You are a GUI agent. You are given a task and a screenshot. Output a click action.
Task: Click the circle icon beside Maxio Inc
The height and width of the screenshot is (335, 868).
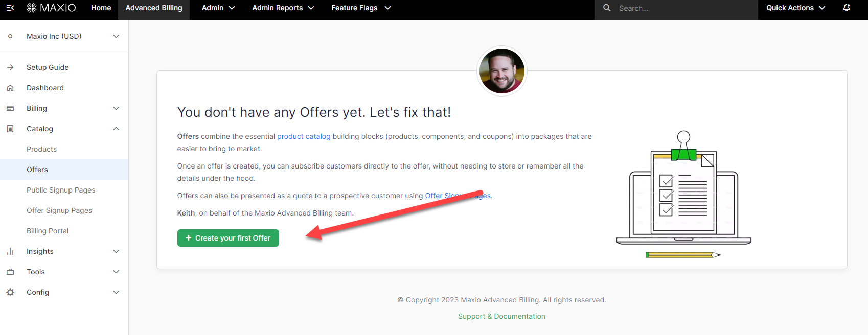10,36
